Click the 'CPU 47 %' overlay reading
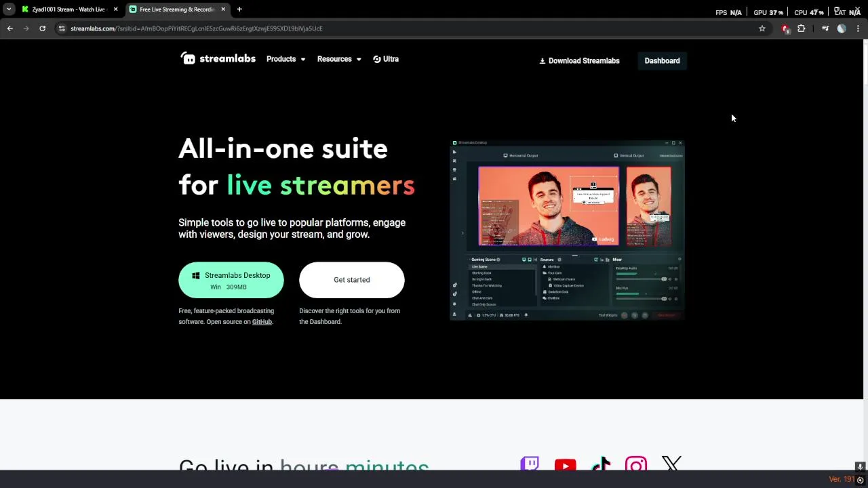Image resolution: width=868 pixels, height=488 pixels. point(809,12)
